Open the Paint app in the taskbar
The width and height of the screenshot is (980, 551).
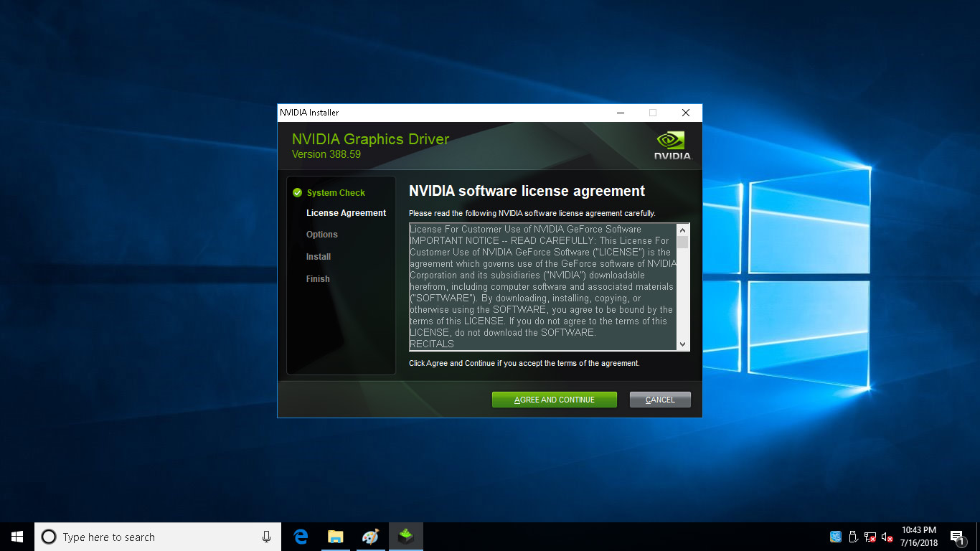pyautogui.click(x=369, y=537)
